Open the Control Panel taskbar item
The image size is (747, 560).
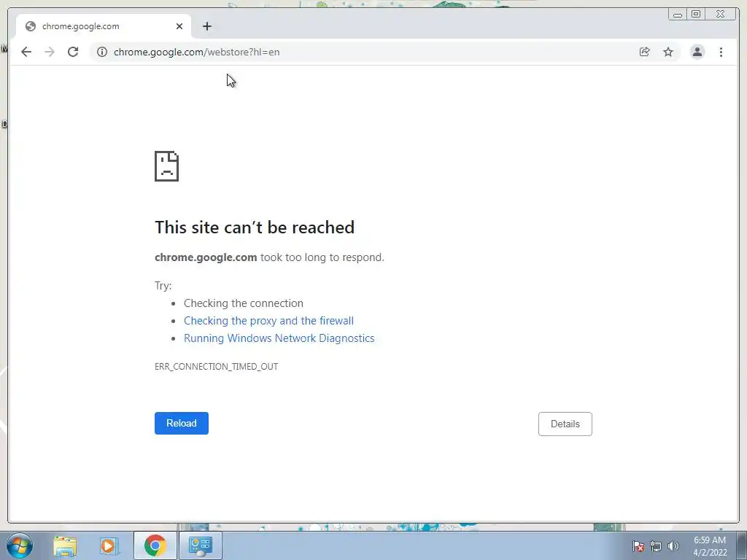(x=200, y=545)
